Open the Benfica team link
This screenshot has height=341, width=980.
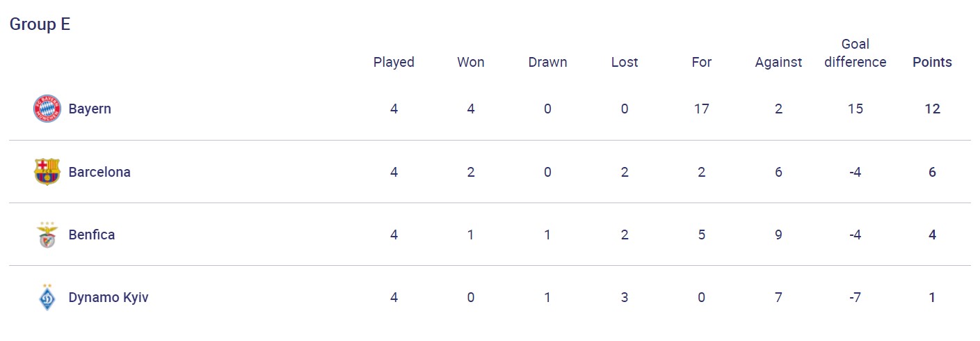pyautogui.click(x=92, y=235)
